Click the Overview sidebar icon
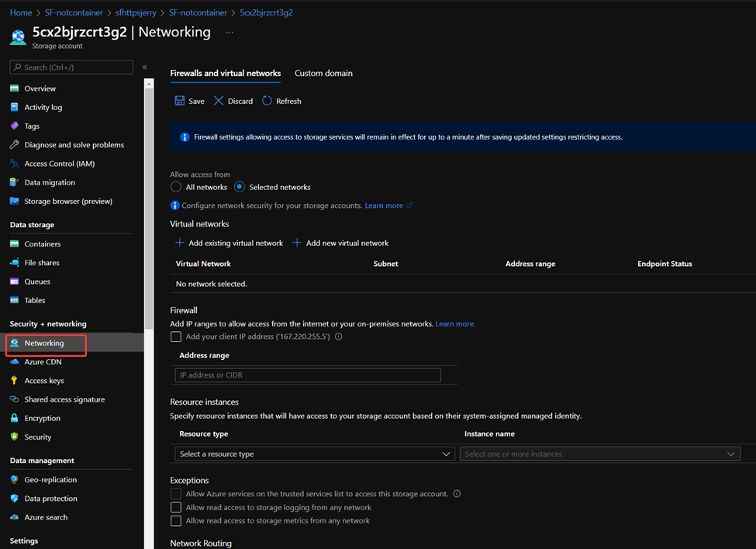 tap(15, 88)
